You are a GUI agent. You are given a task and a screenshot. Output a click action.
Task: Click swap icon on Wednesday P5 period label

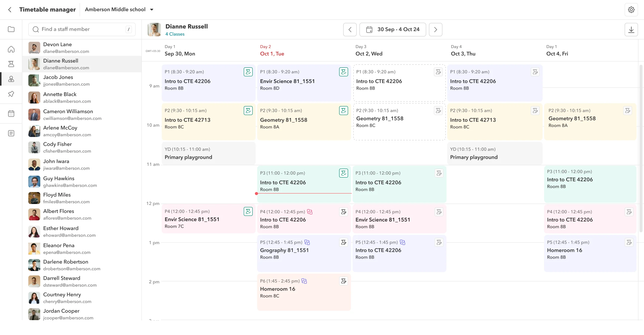point(402,242)
